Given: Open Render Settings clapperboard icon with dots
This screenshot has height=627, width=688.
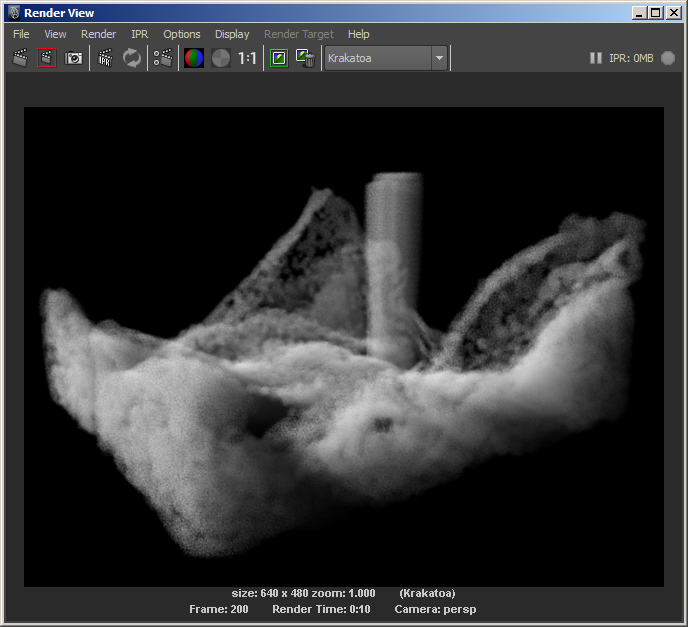Looking at the screenshot, I should (x=163, y=58).
